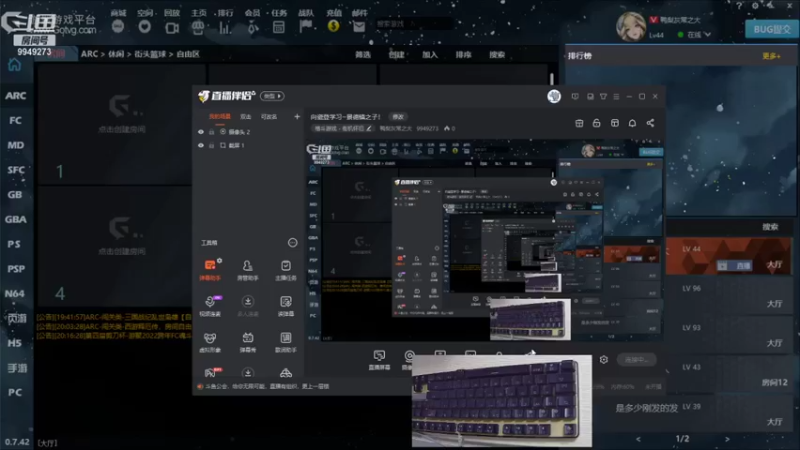800x450 pixels.
Task: Click the bell notification icon
Action: [632, 123]
